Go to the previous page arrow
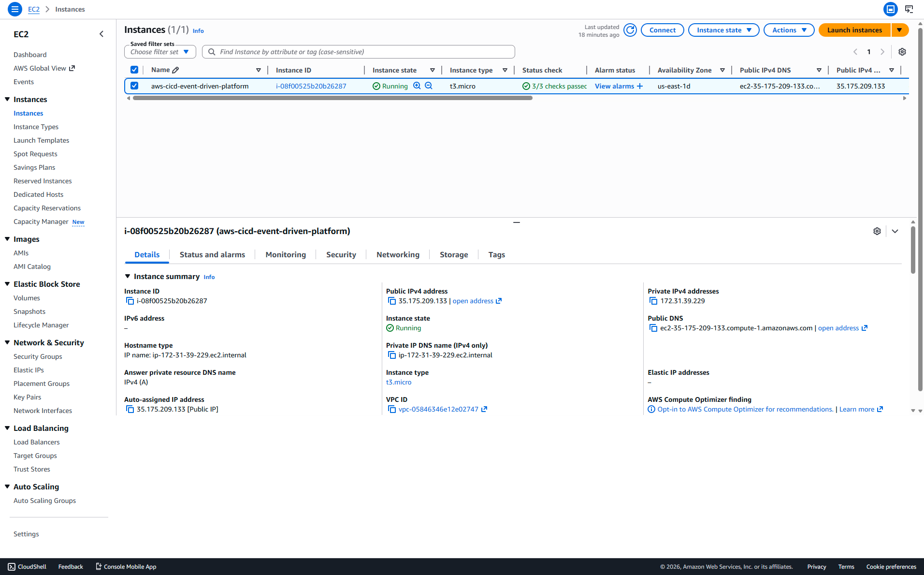This screenshot has height=575, width=924. (x=855, y=52)
